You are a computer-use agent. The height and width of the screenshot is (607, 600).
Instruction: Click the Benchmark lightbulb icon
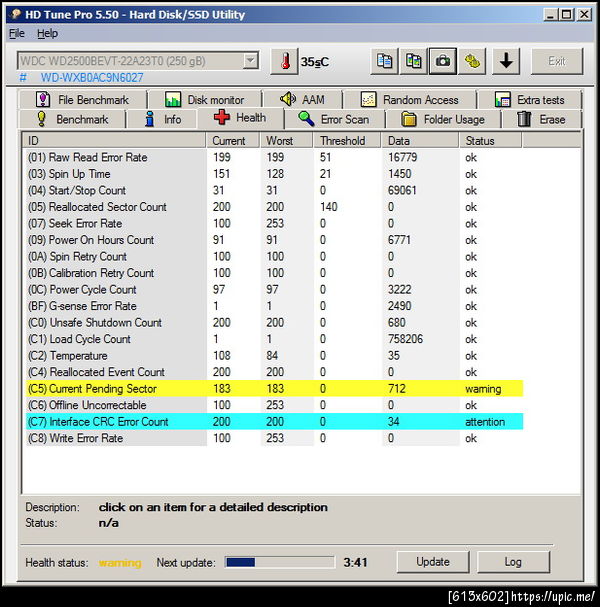pos(41,119)
